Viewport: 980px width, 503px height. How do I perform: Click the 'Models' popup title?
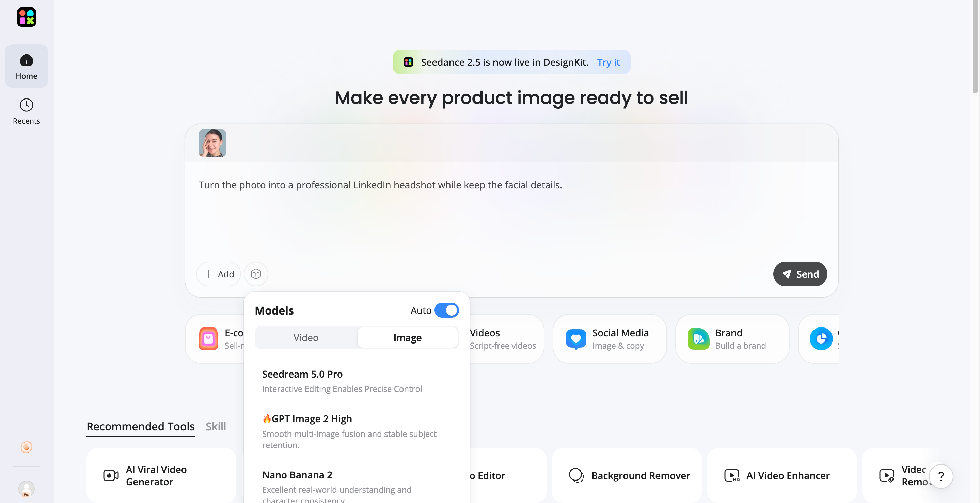tap(274, 310)
